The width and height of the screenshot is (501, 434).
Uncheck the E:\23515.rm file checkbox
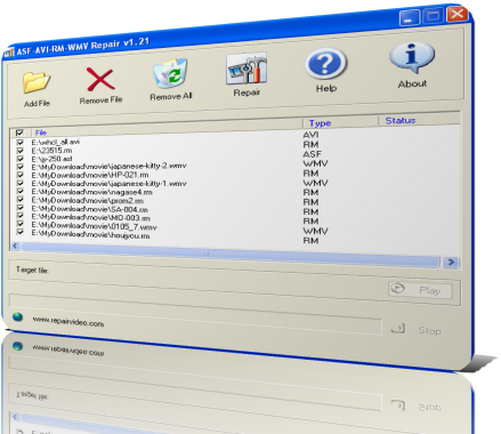coord(20,150)
